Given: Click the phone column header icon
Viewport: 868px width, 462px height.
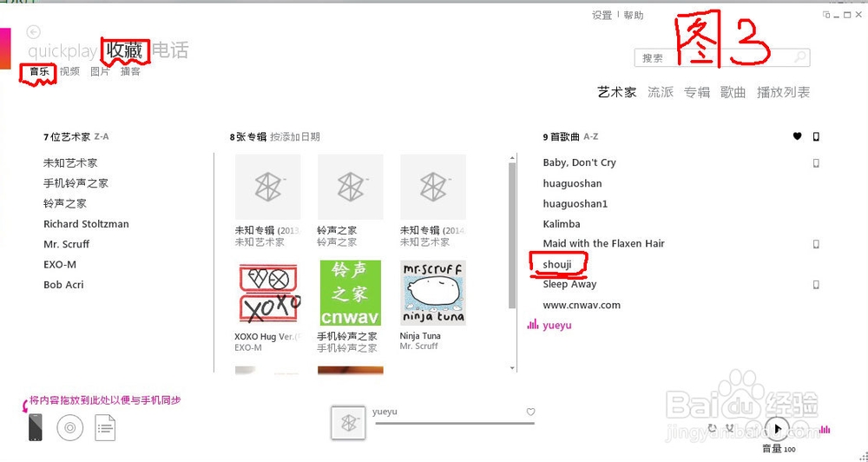Looking at the screenshot, I should (816, 136).
